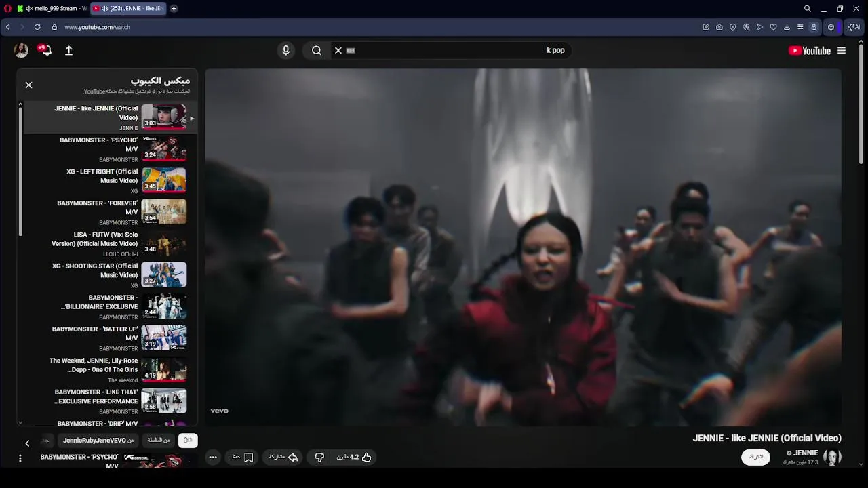Restore the browser window size

click(840, 9)
